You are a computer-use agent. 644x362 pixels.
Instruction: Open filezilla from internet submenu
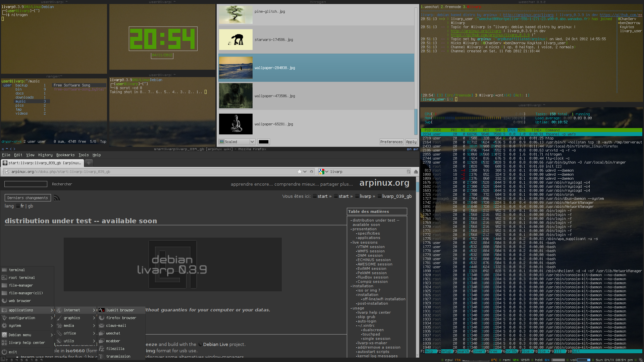click(121, 349)
